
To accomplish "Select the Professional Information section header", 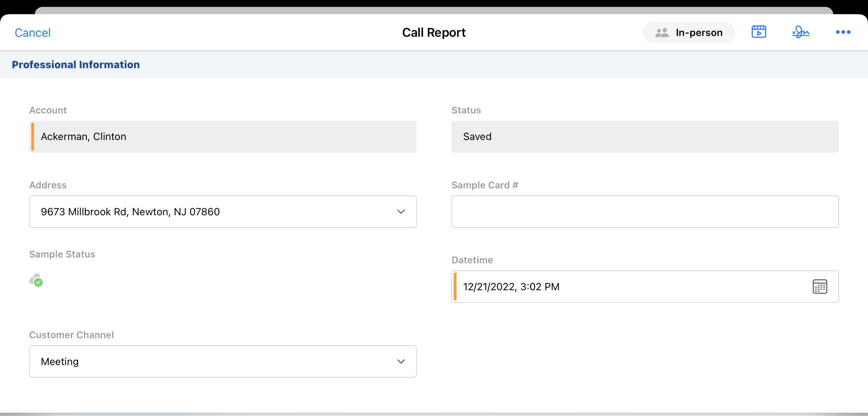I will coord(76,64).
